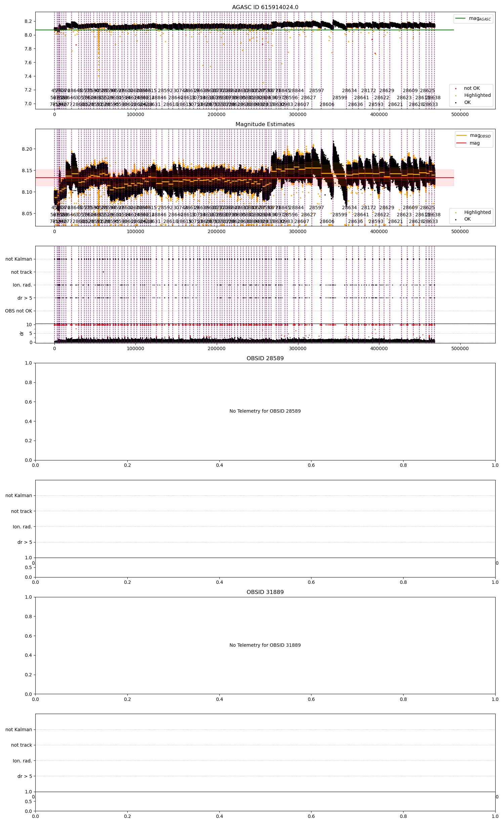Click obsid label 28607 in Magnitude Estimates plot
The width and height of the screenshot is (504, 824).
(302, 221)
